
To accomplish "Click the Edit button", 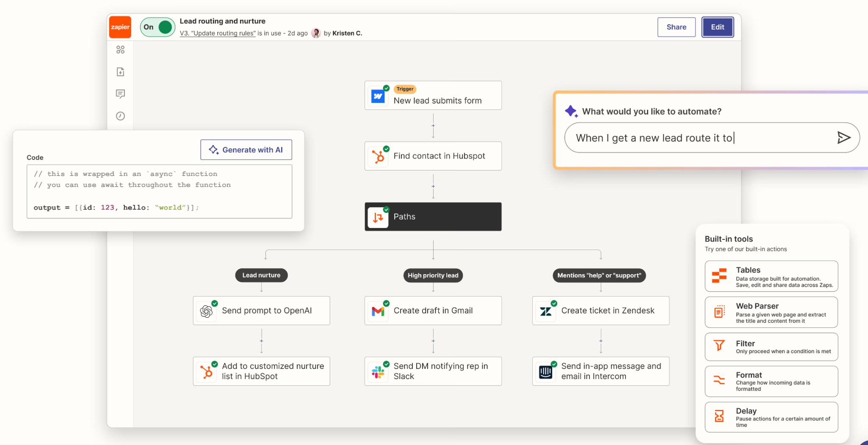I will click(717, 27).
